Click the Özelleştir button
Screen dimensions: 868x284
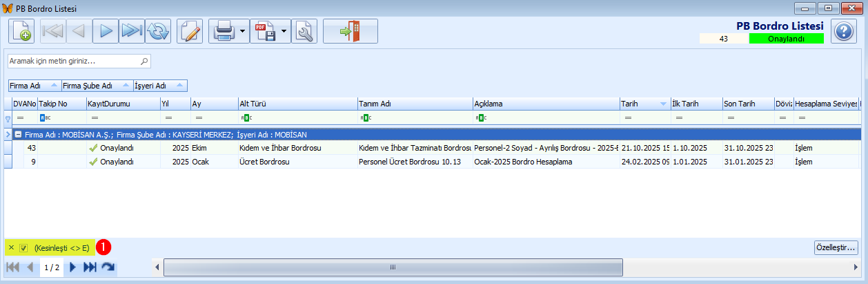[x=836, y=247]
